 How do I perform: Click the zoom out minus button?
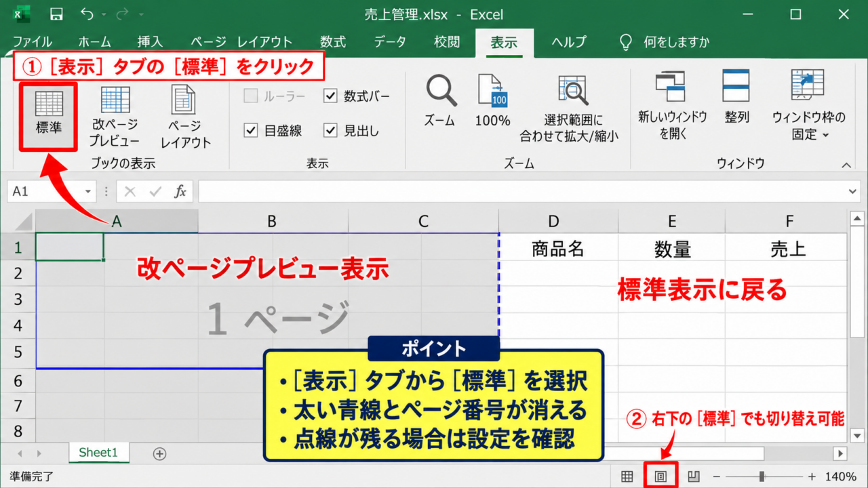pos(717,476)
